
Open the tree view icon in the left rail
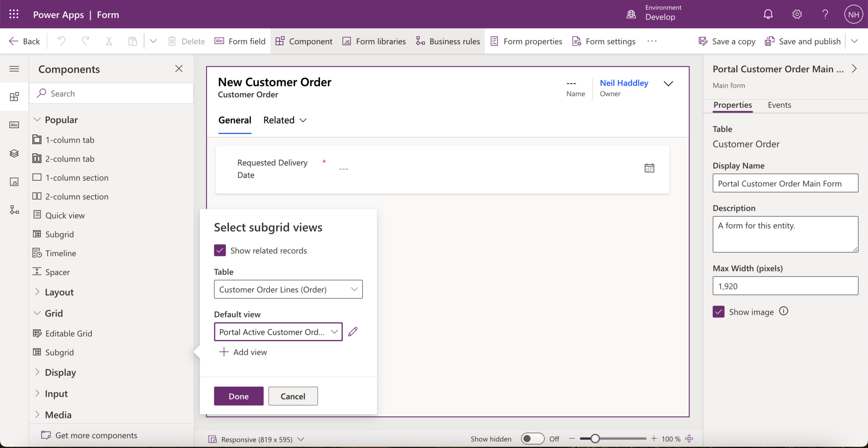(14, 154)
